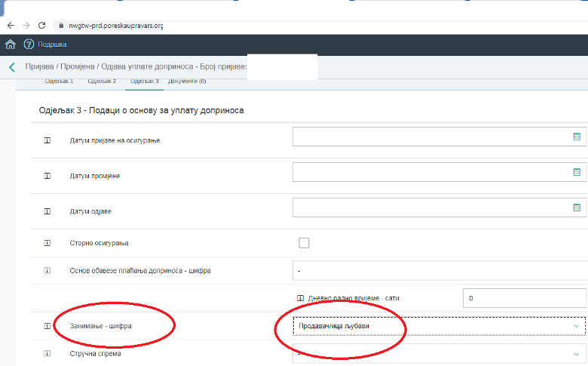588x366 pixels.
Task: Click the Подршка link text
Action: tap(52, 45)
